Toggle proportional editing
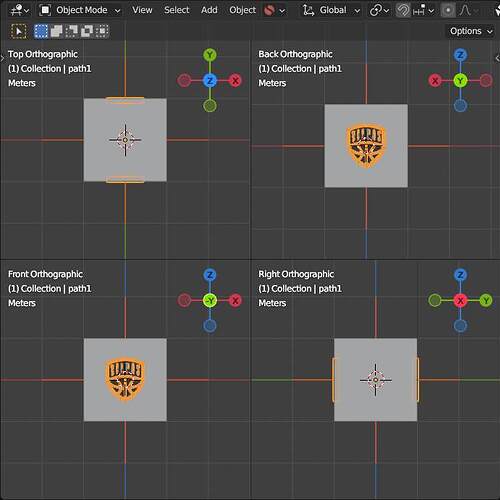The width and height of the screenshot is (500, 500). coord(448,10)
